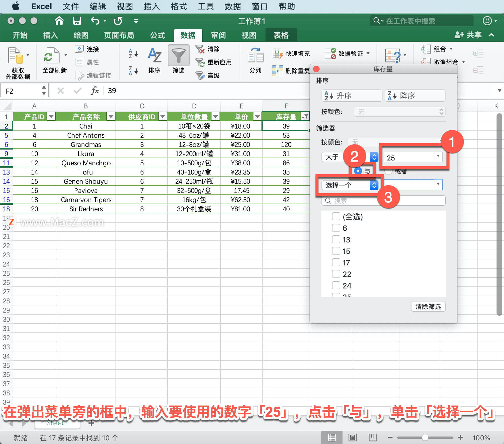Click the 共享 share button
Screen dimensions: 504x444
(468, 35)
